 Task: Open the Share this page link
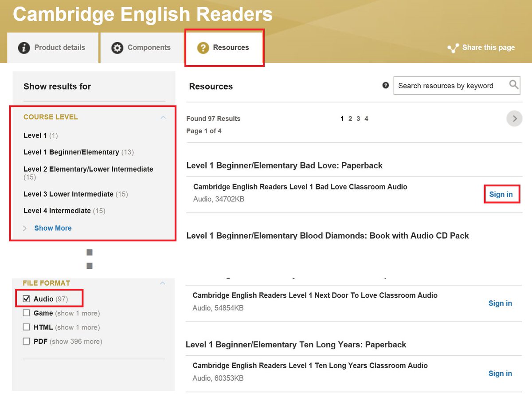click(x=489, y=47)
